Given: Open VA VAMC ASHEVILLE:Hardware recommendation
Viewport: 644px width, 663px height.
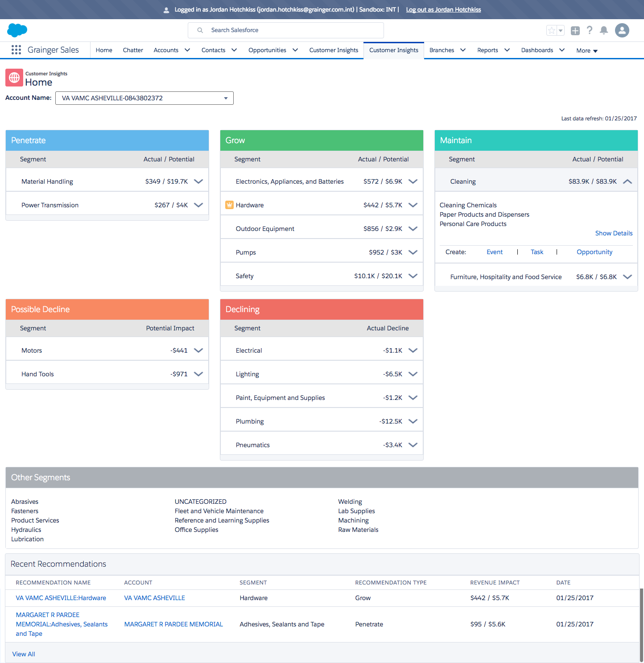Looking at the screenshot, I should point(61,598).
